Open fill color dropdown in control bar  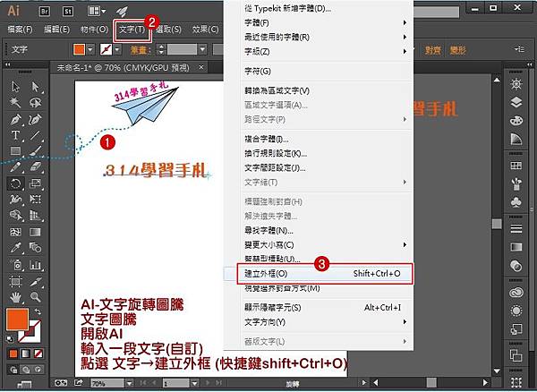90,50
